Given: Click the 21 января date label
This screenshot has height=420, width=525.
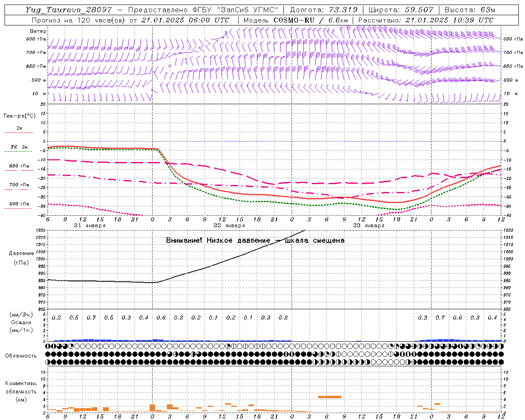Looking at the screenshot, I should (89, 226).
